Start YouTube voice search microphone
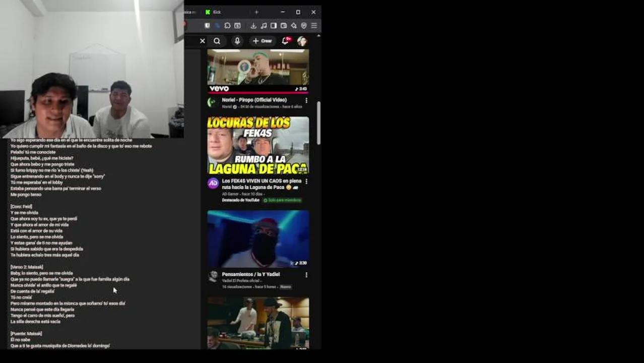Viewport: 644px width, 363px height. 237,41
